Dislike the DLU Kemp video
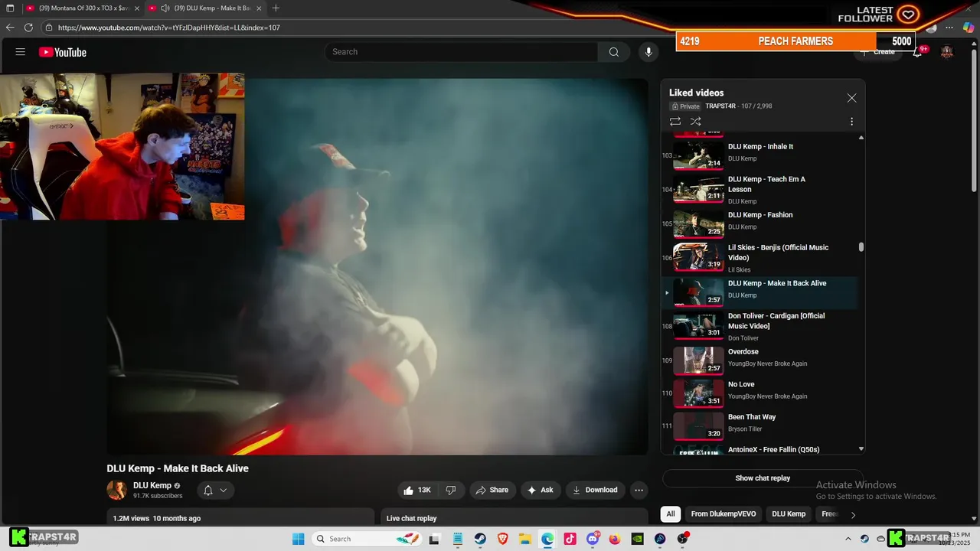Screen dimensions: 980x551 pos(451,490)
